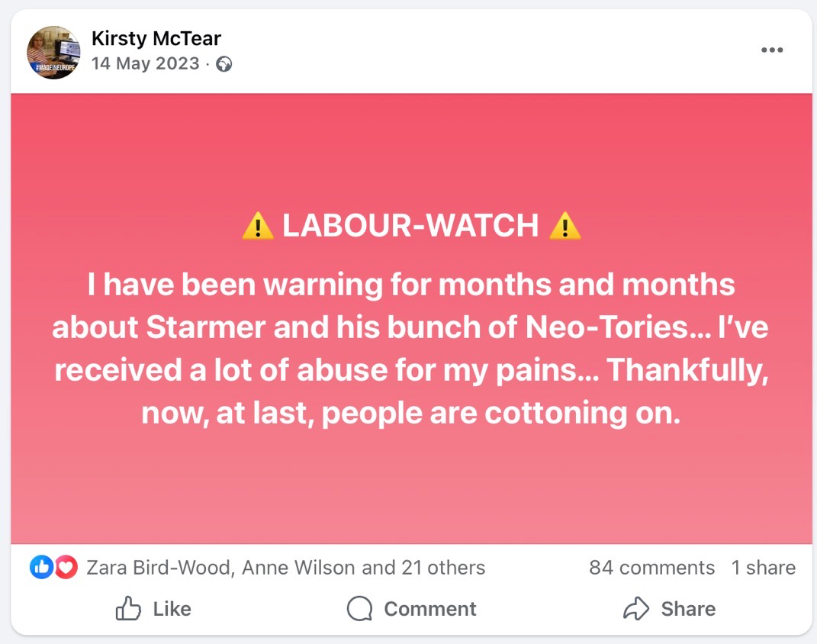The image size is (817, 644).
Task: Click the warning emoji after LABOUR-WATCH
Action: click(x=565, y=226)
